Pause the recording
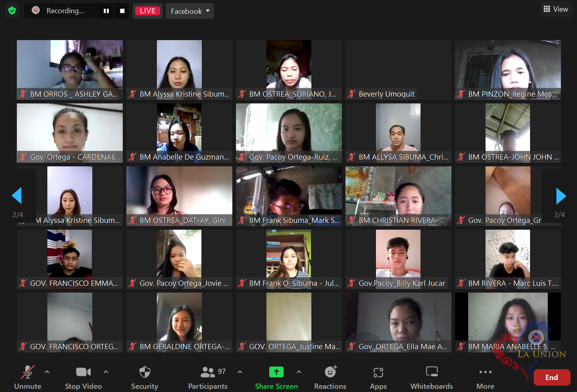This screenshot has width=577, height=392. pyautogui.click(x=106, y=11)
